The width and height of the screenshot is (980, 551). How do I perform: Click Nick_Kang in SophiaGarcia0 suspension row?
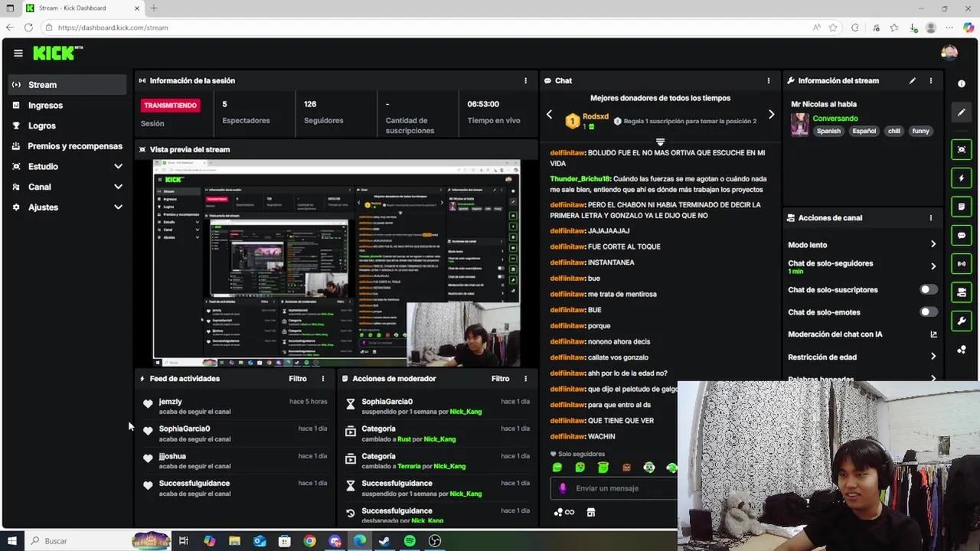point(465,412)
